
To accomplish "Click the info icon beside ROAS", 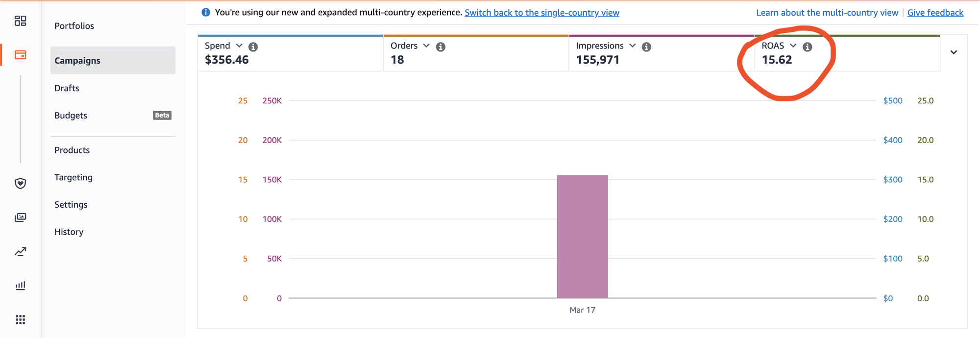I will pos(808,47).
